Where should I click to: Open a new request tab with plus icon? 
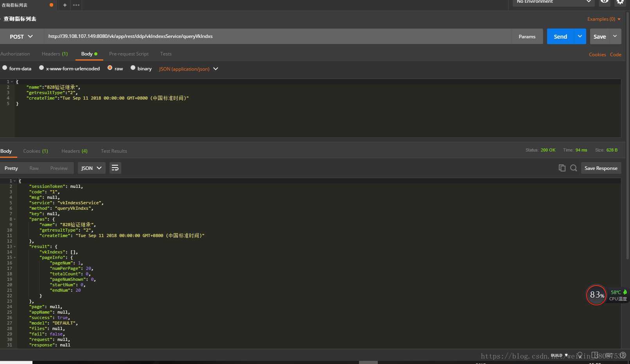(65, 5)
